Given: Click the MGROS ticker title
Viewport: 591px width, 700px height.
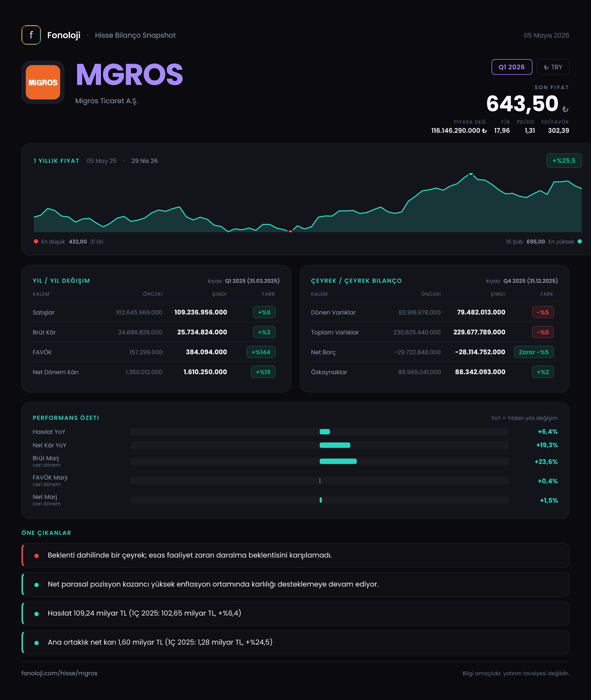Looking at the screenshot, I should tap(129, 74).
